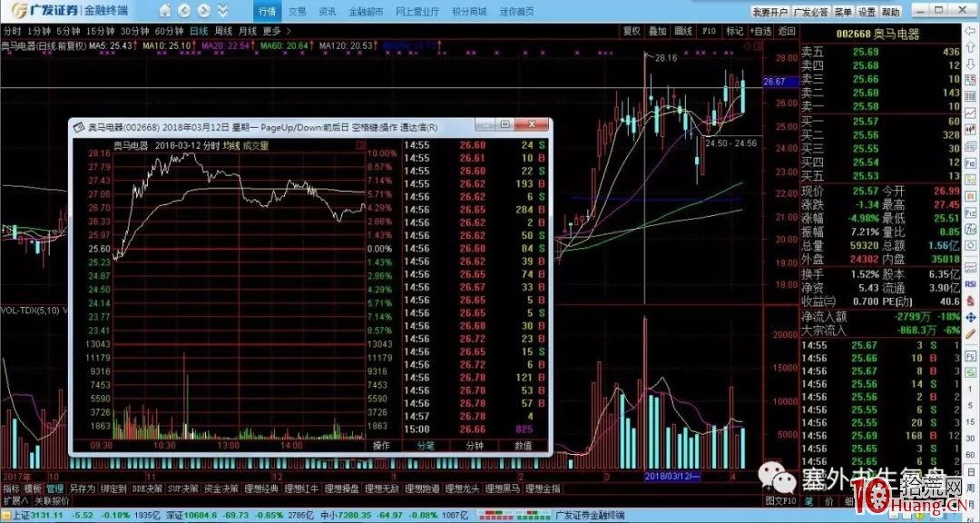Click the left arrow icon in right sidebar
Screen dimensions: 980x523
pos(971,31)
